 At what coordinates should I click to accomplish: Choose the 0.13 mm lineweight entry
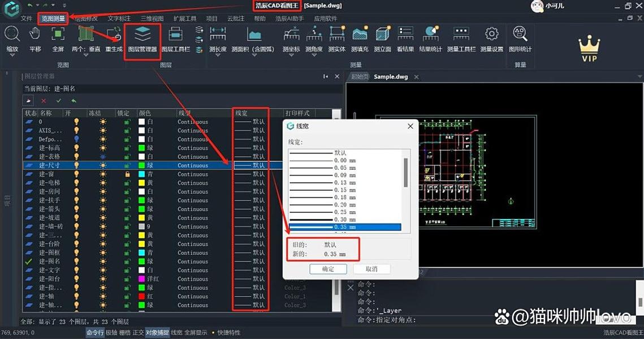[345, 182]
